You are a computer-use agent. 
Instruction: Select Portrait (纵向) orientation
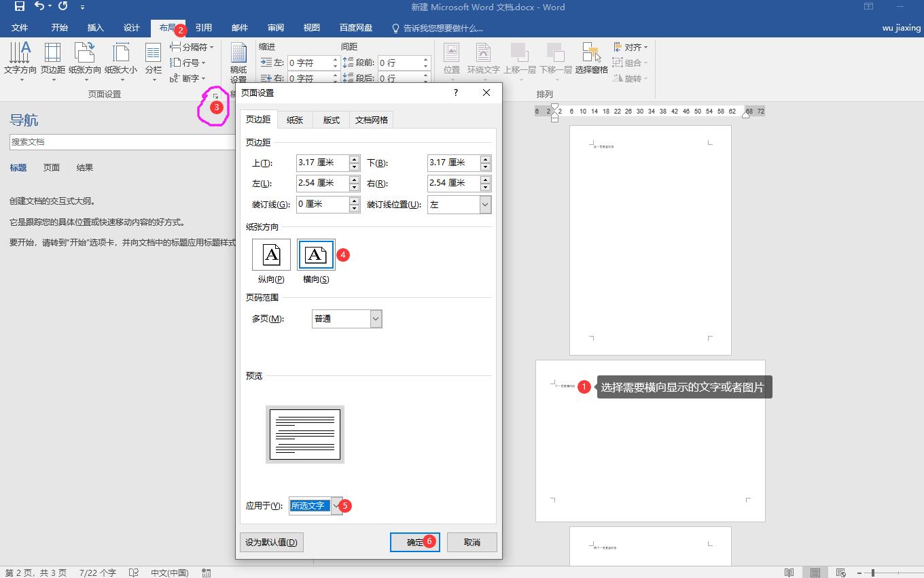[271, 255]
